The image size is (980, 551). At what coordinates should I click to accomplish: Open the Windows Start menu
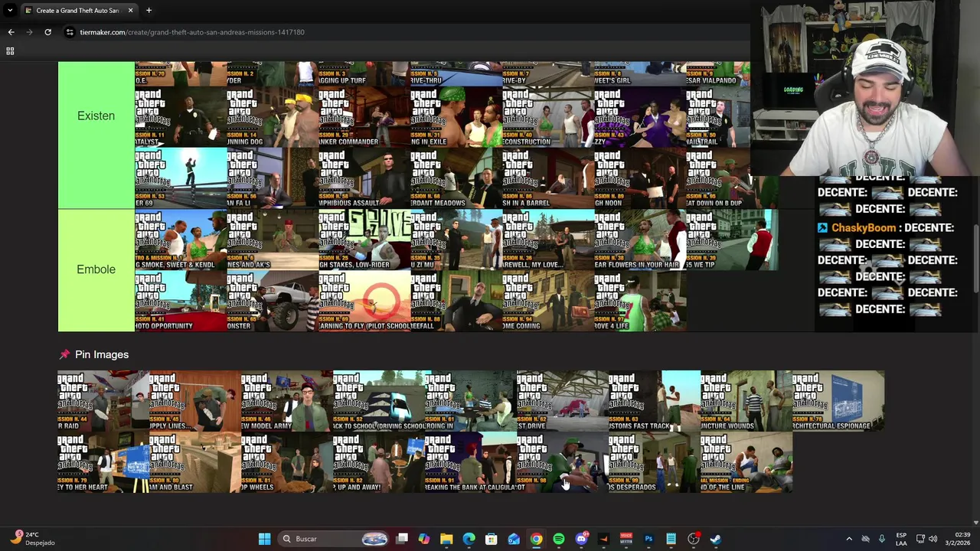tap(264, 539)
